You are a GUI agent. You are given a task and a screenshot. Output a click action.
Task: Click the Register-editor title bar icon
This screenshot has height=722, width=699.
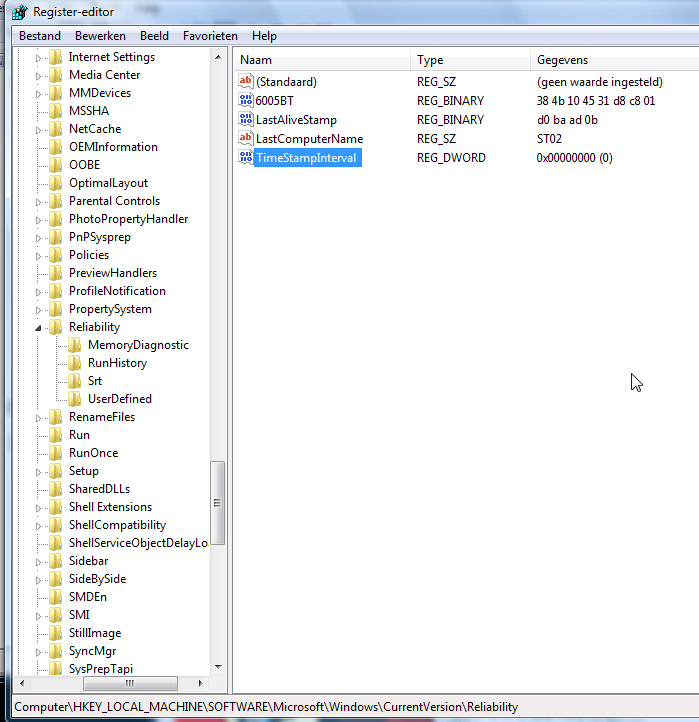[x=20, y=12]
